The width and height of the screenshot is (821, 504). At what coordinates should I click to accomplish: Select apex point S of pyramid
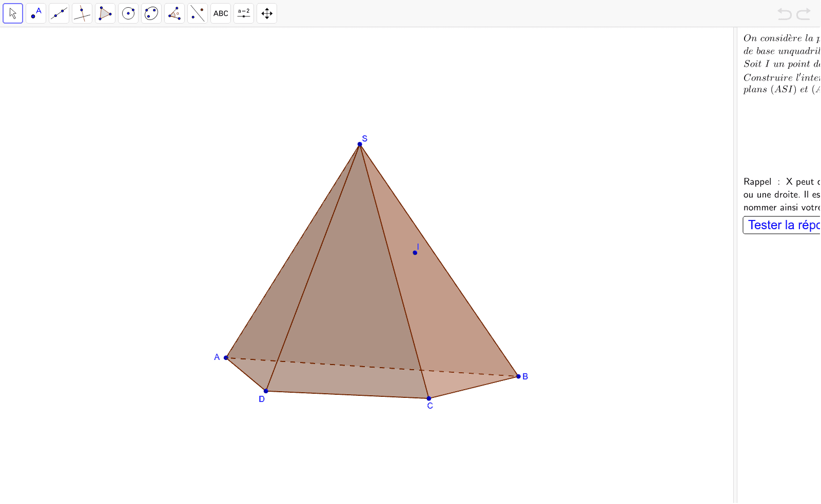click(360, 144)
